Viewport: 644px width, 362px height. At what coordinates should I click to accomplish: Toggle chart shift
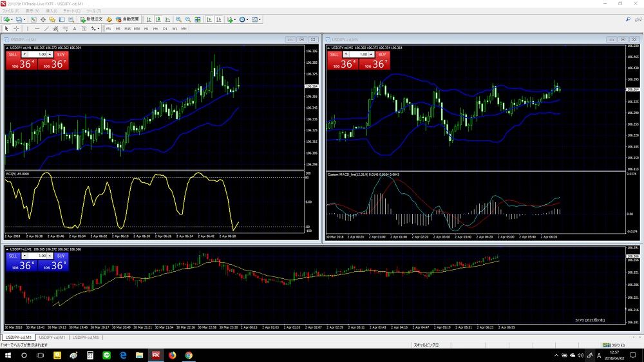tap(219, 19)
